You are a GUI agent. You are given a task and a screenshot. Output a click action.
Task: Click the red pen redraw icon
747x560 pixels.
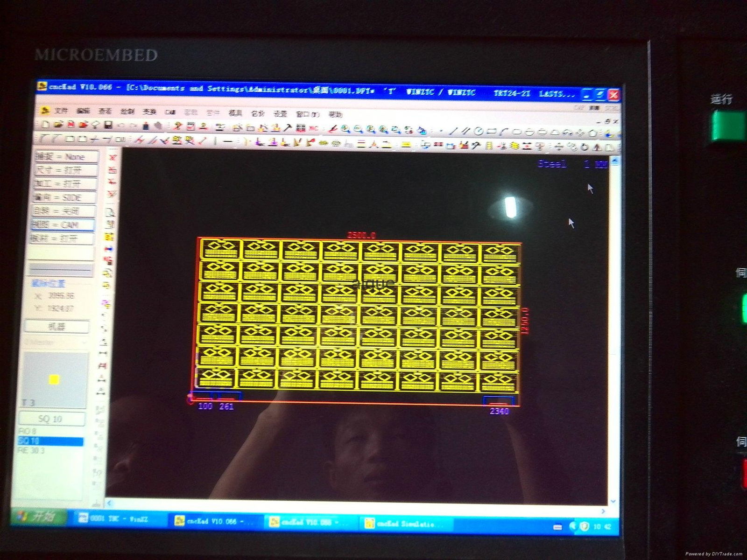point(332,129)
